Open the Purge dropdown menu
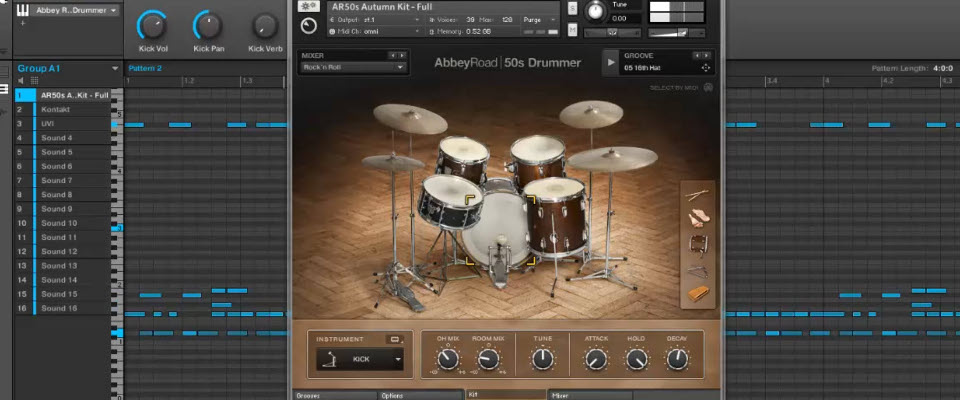The height and width of the screenshot is (400, 960). tap(540, 20)
